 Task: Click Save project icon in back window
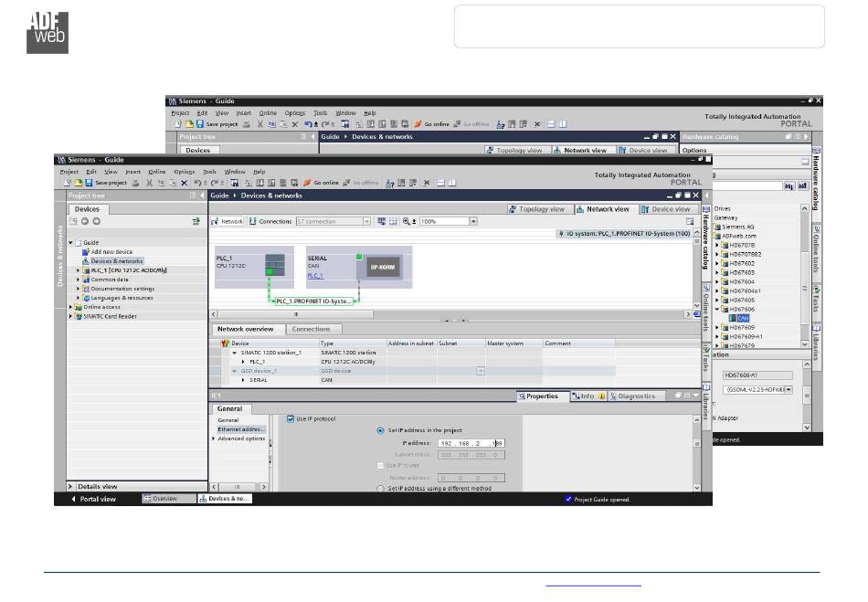click(200, 124)
